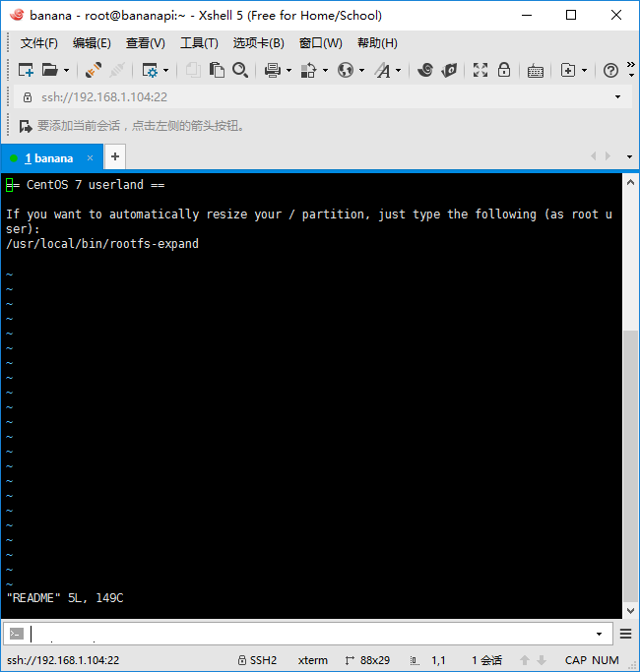Select the 1 banana tab
This screenshot has height=672, width=640.
point(52,158)
